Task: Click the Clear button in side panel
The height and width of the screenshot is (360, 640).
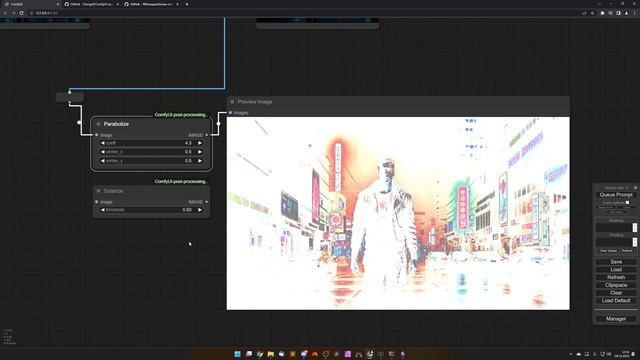Action: coord(616,293)
